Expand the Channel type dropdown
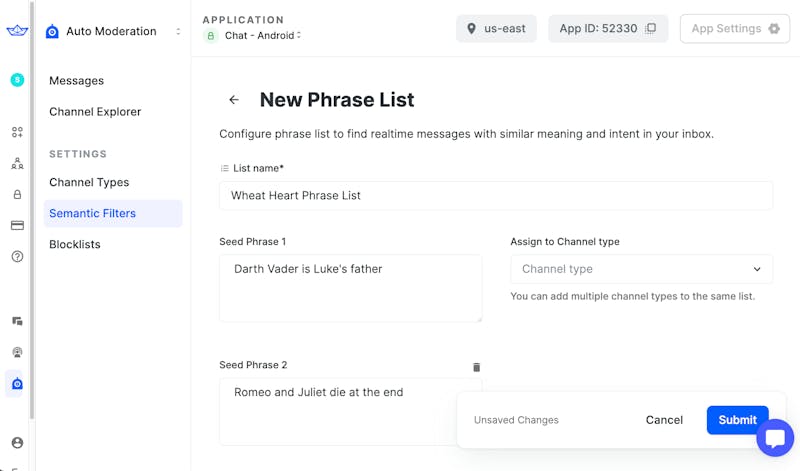Image resolution: width=800 pixels, height=471 pixels. click(641, 269)
